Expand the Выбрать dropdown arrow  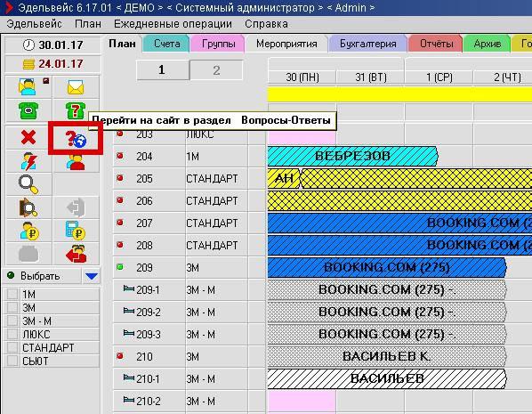[x=92, y=276]
